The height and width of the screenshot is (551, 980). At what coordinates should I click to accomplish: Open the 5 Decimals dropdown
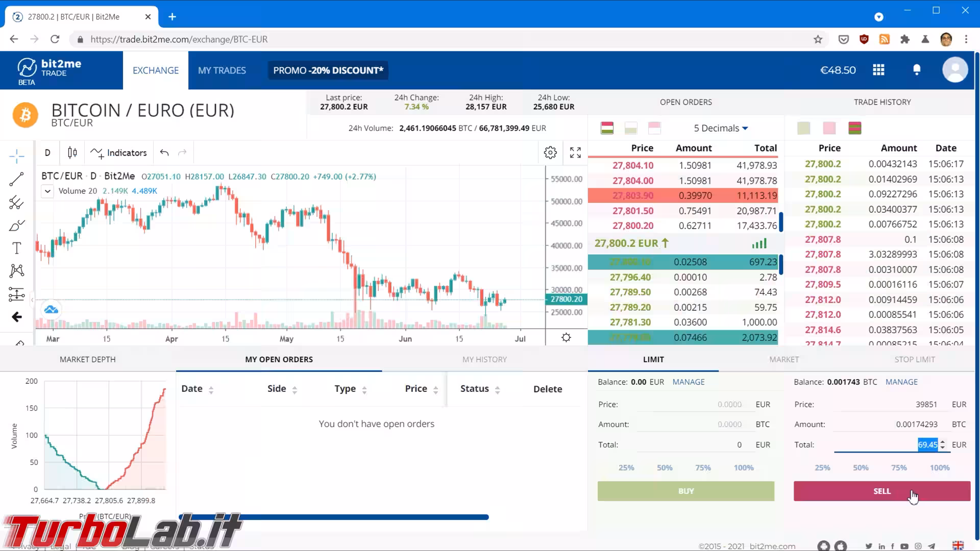click(x=720, y=128)
